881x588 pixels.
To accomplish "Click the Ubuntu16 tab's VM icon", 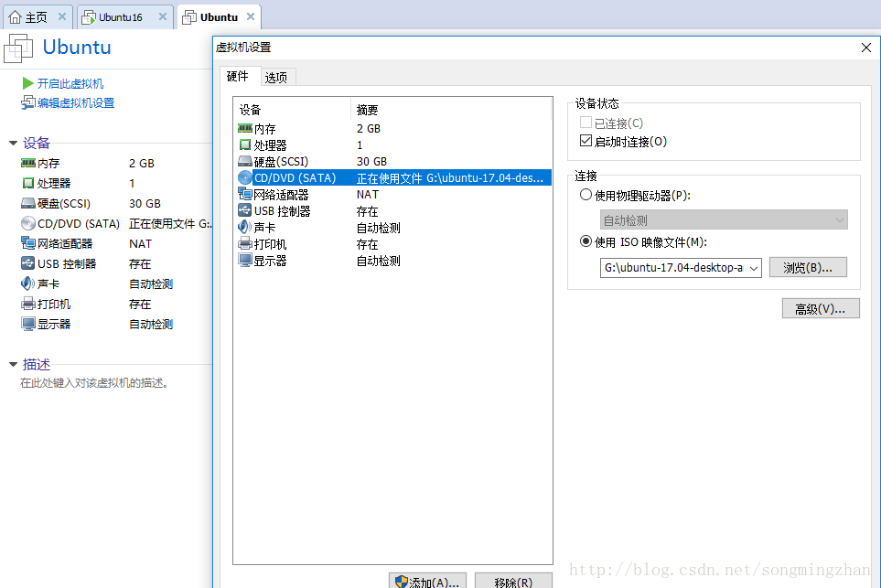I will click(x=89, y=17).
